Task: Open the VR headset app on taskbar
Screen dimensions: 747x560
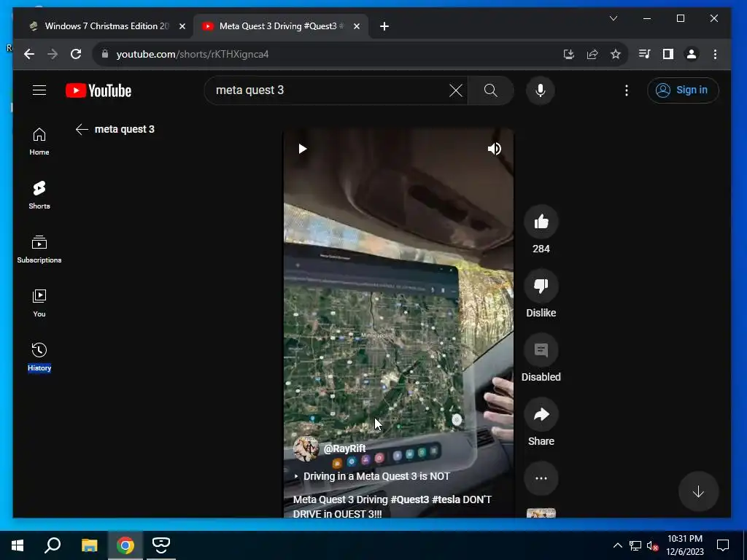Action: (x=161, y=545)
